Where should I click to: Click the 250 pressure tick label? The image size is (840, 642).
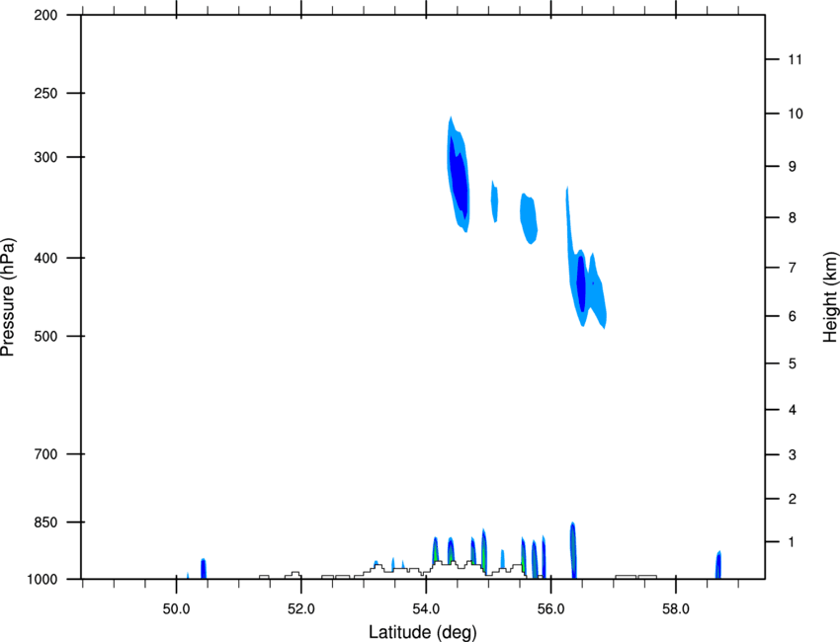point(45,93)
